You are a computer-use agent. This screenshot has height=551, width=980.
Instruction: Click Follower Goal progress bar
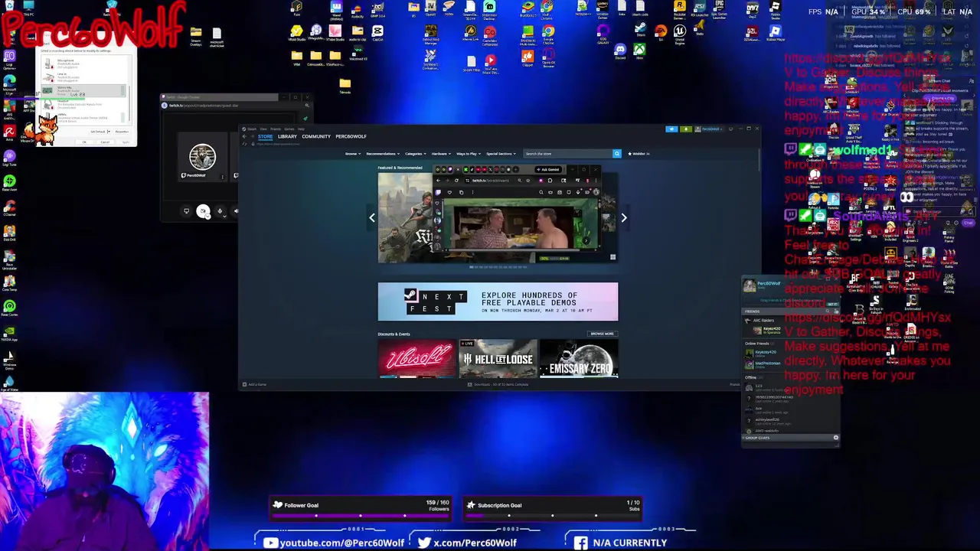point(361,516)
